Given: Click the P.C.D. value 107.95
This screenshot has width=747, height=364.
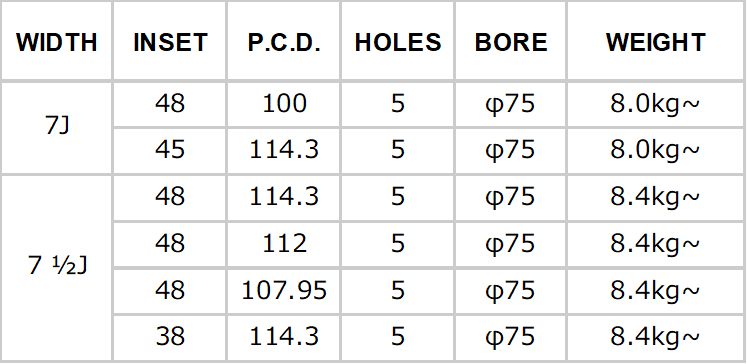Looking at the screenshot, I should pyautogui.click(x=284, y=291).
